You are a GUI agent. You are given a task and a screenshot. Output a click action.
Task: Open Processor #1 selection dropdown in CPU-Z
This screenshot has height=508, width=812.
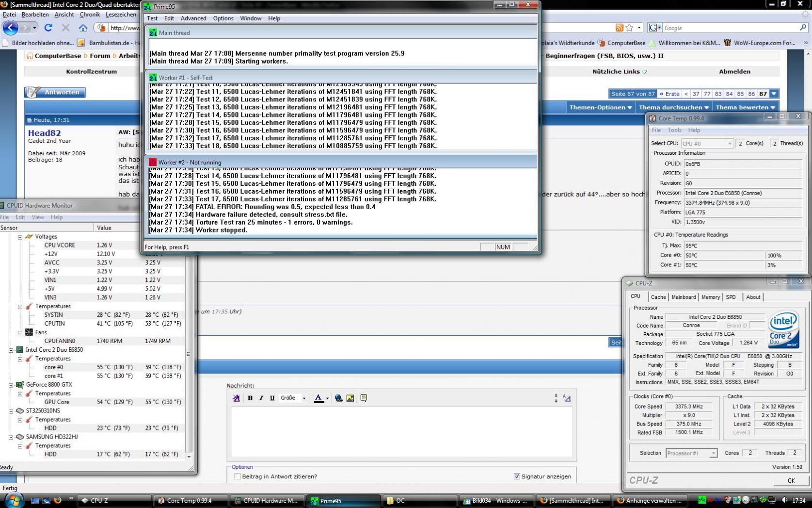tap(691, 453)
